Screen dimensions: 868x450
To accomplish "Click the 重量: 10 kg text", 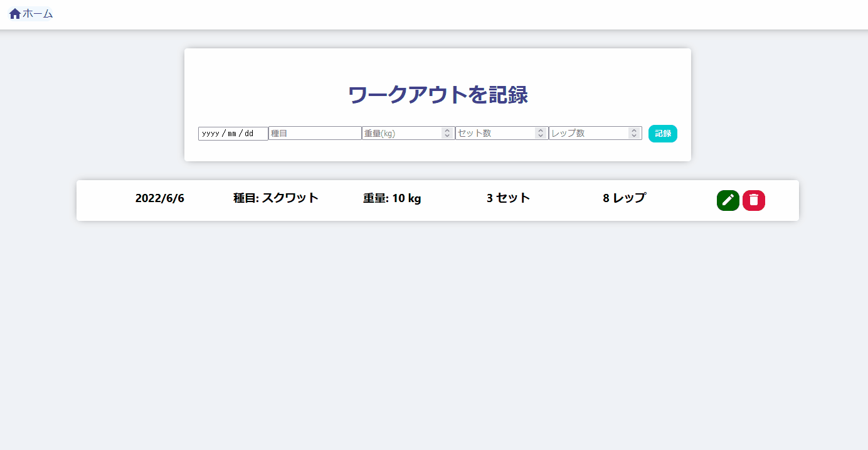I will [392, 198].
